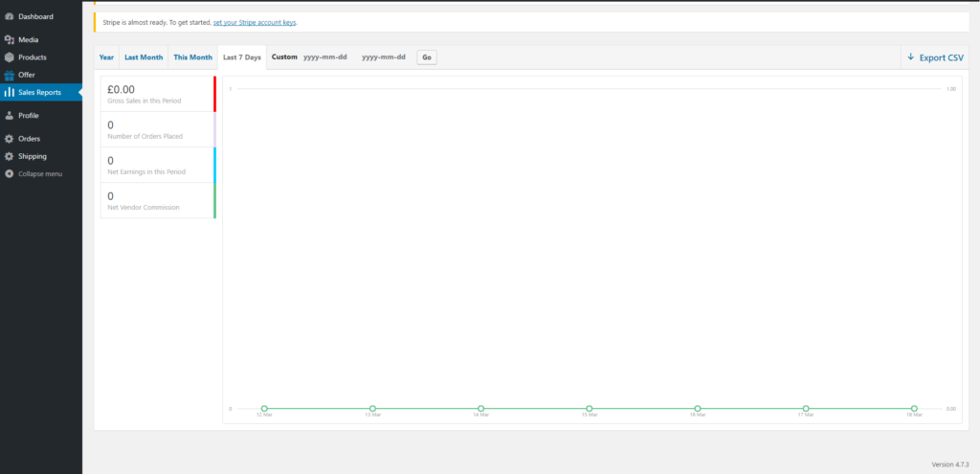Click the Orders gear icon
This screenshot has height=474, width=980.
(10, 139)
